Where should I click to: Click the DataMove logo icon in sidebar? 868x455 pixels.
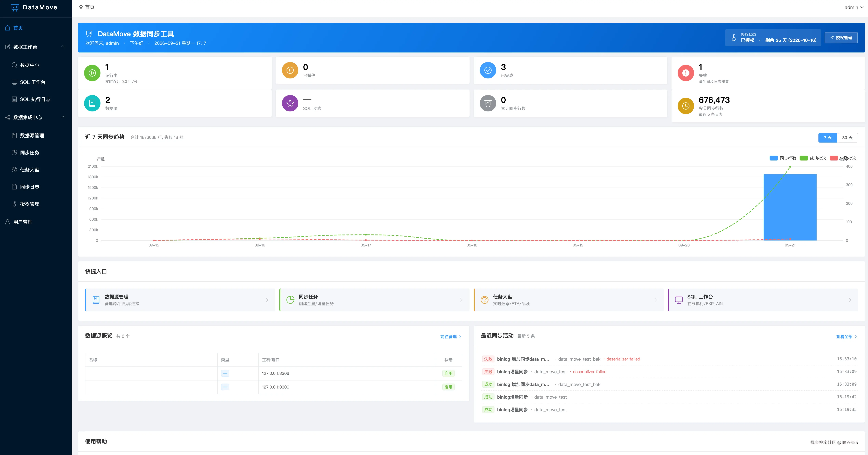15,7
